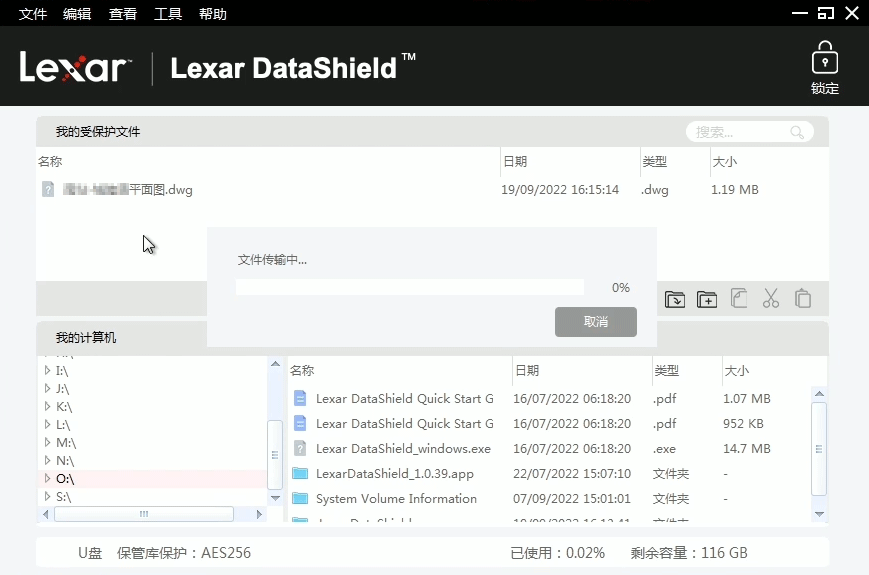Click the import-to-folder toolbar icon

pos(674,299)
